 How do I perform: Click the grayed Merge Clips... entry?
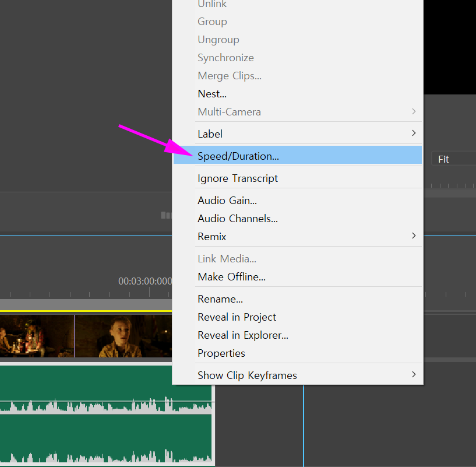click(298, 76)
